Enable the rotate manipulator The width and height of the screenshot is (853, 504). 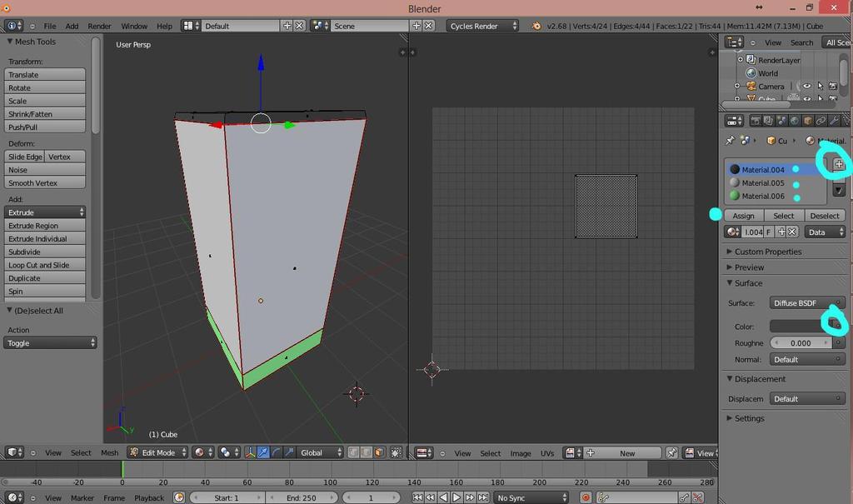277,452
